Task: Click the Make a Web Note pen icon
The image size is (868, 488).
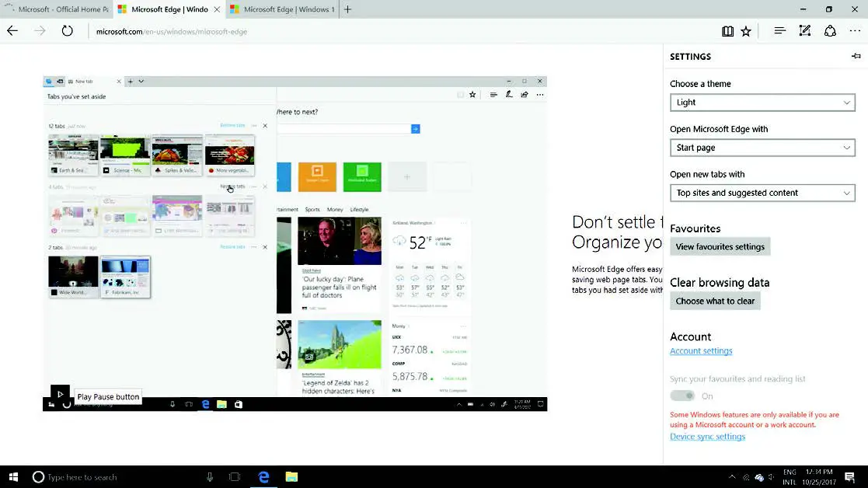Action: [805, 31]
